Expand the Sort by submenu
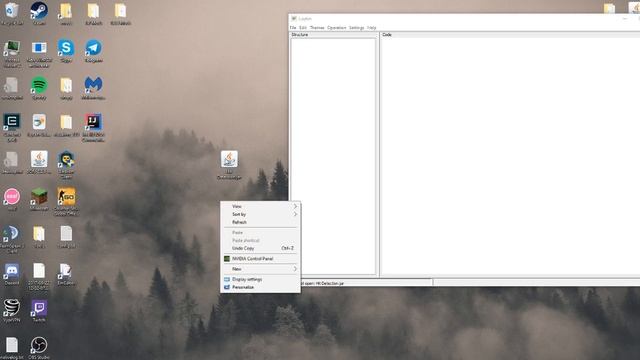Image resolution: width=640 pixels, height=360 pixels. pyautogui.click(x=260, y=214)
